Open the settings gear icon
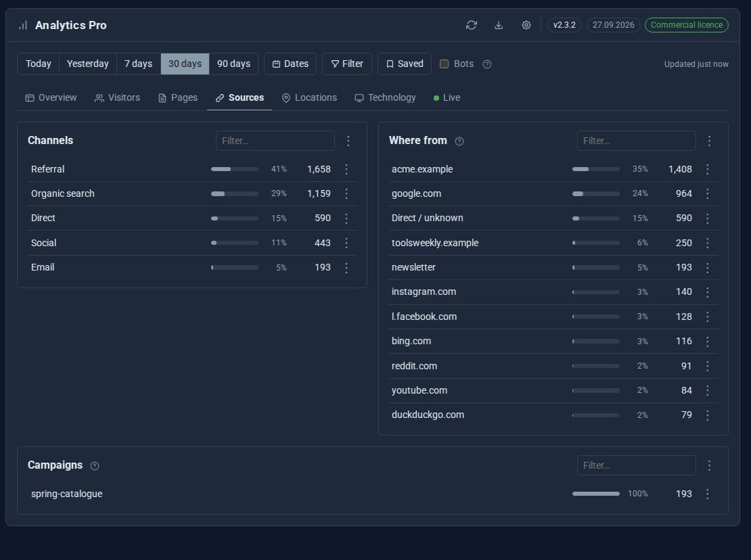Image resolution: width=751 pixels, height=560 pixels. pyautogui.click(x=526, y=25)
